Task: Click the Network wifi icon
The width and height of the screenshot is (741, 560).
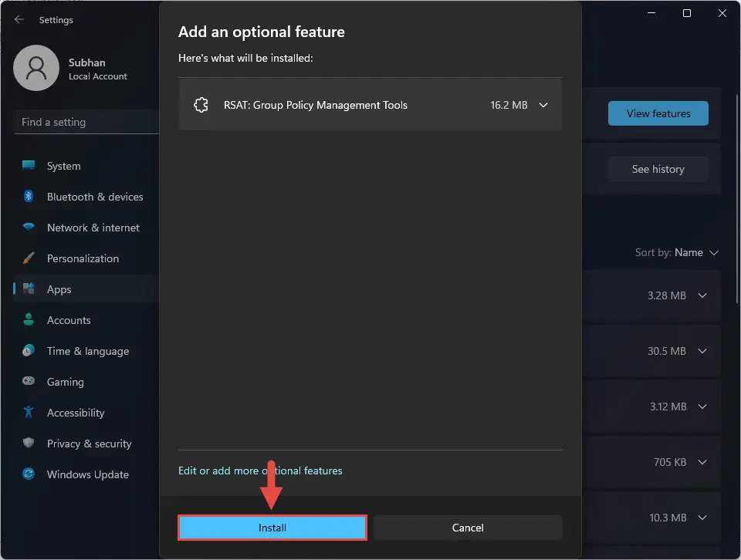Action: tap(29, 227)
